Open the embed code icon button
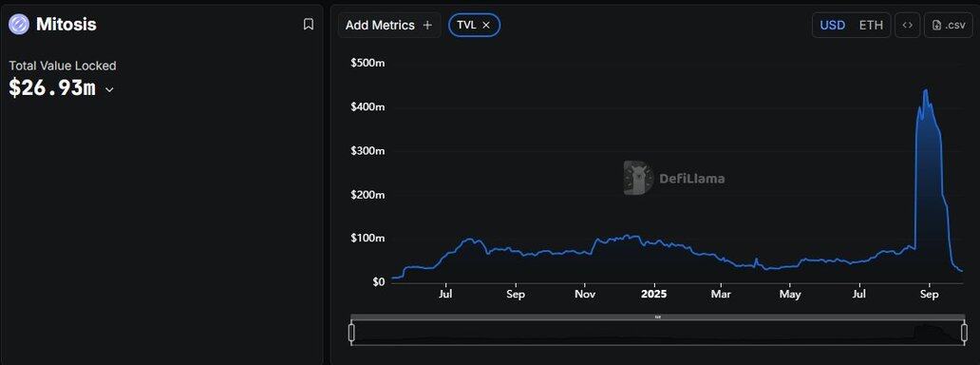 click(x=908, y=25)
